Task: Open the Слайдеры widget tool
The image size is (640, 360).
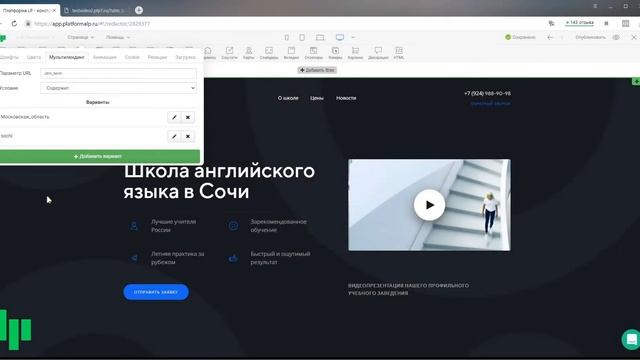Action: click(x=269, y=53)
